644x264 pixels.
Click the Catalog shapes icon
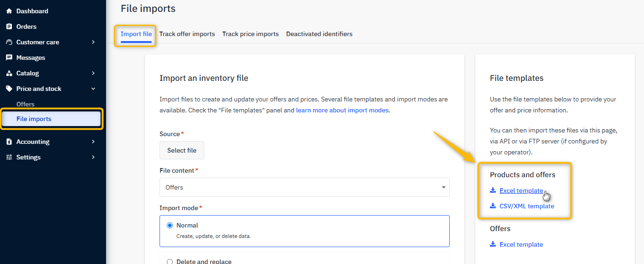click(x=9, y=73)
